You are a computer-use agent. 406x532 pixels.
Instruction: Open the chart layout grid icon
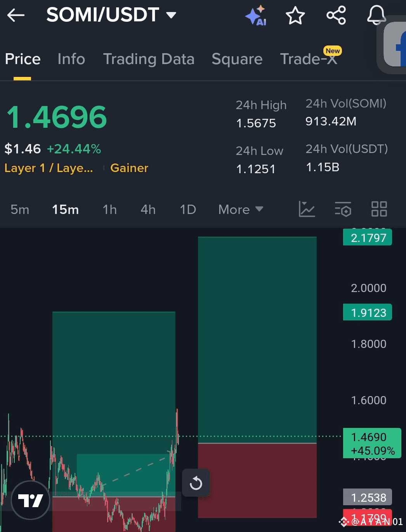(x=379, y=209)
